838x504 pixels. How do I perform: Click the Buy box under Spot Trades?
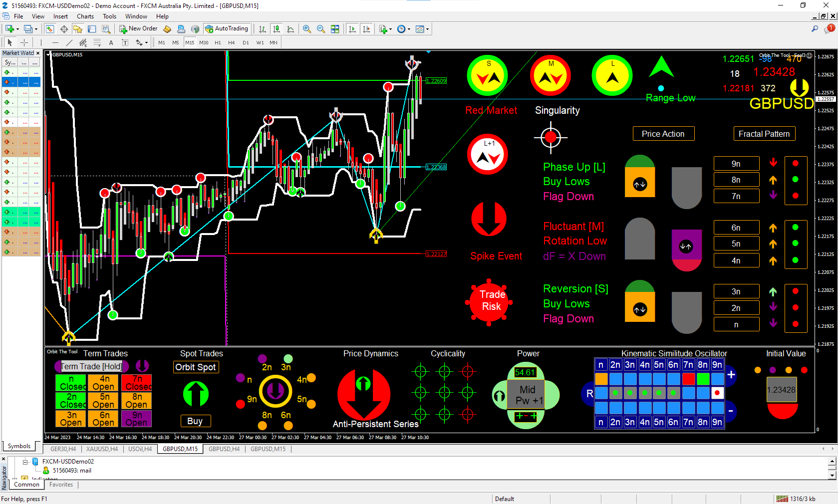pyautogui.click(x=195, y=421)
